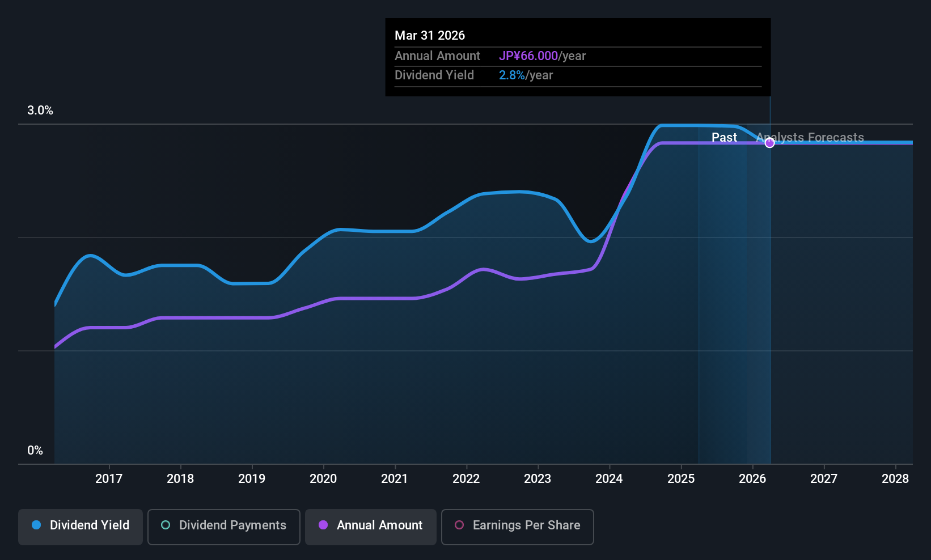Click the JP¥66.000/year value in tooltip

(x=542, y=56)
